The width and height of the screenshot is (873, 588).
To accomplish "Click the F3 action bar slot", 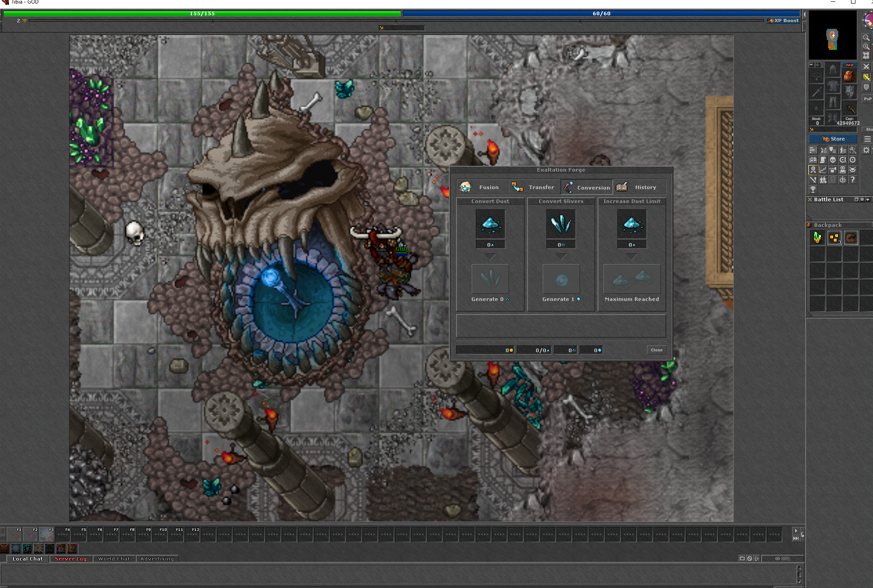I will tap(47, 535).
